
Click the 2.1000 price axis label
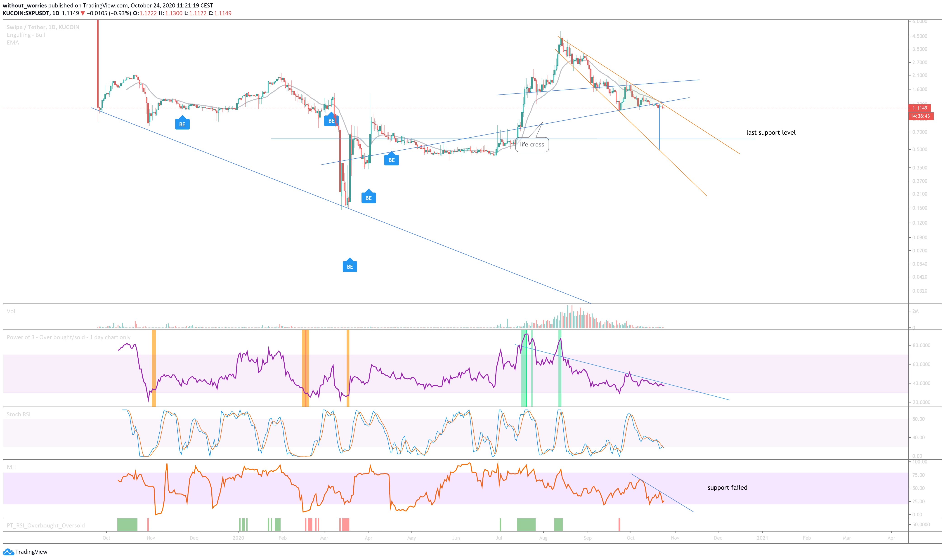tap(920, 75)
